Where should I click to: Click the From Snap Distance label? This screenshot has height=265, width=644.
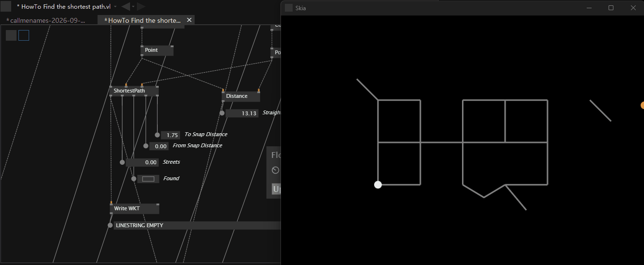click(x=198, y=145)
